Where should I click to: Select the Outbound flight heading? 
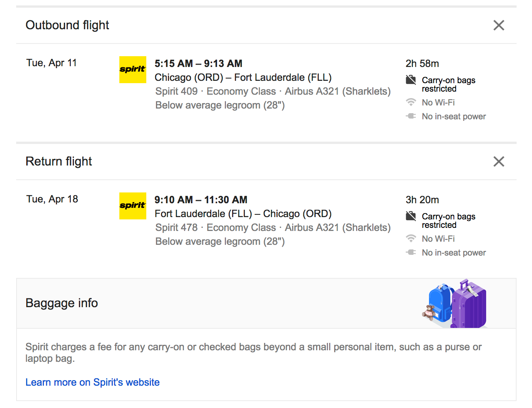pos(67,25)
